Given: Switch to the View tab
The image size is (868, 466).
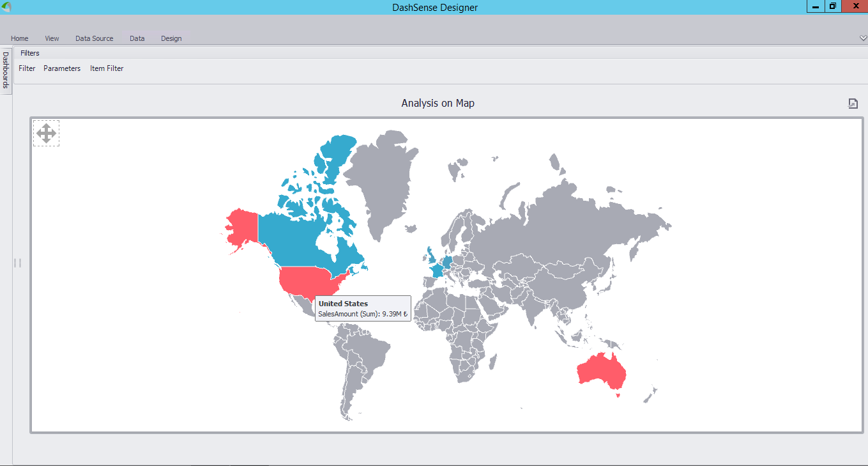Looking at the screenshot, I should point(52,38).
